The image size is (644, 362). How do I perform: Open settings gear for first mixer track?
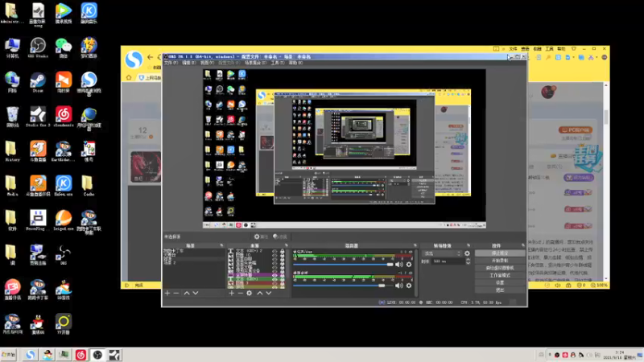coord(409,265)
